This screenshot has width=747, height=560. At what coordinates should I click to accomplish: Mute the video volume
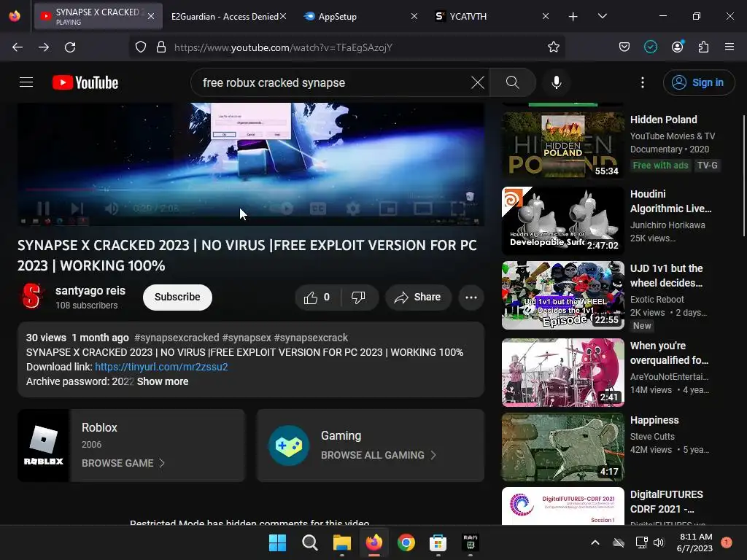pyautogui.click(x=112, y=208)
